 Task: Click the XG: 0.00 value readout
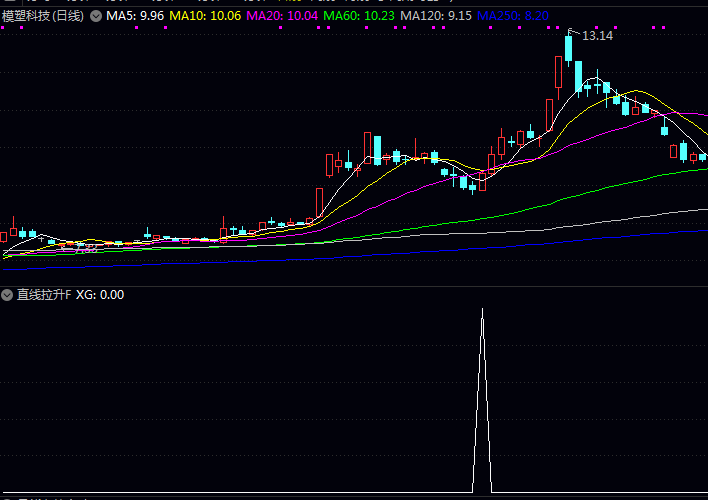click(x=100, y=295)
